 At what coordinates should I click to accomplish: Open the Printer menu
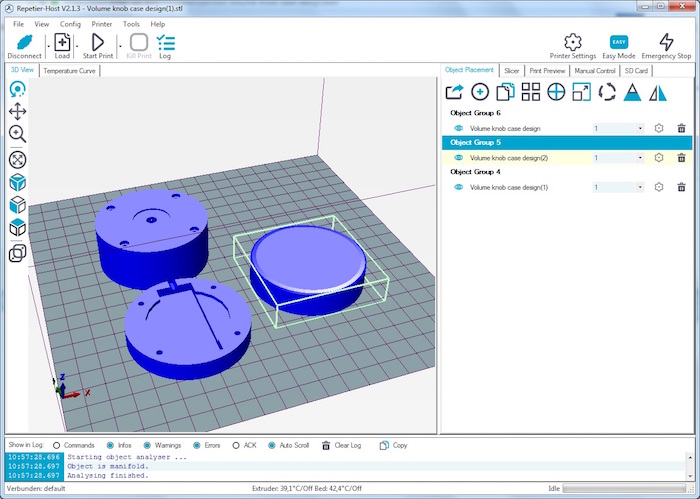coord(102,24)
